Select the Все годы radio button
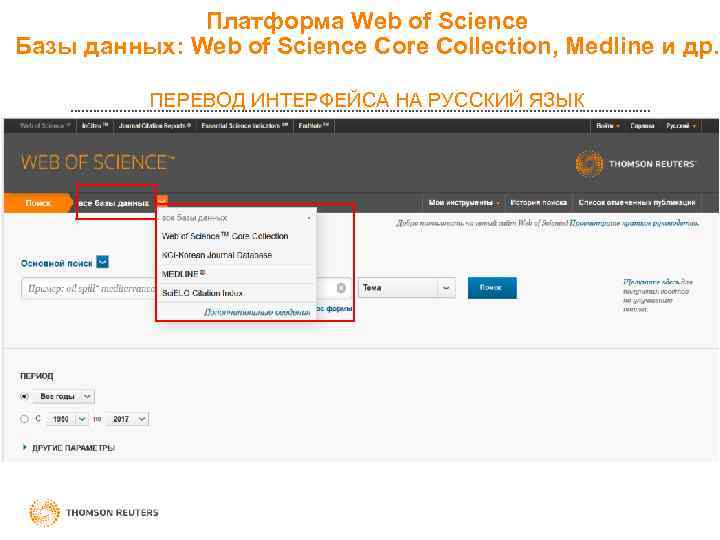Image resolution: width=720 pixels, height=540 pixels. [24, 396]
